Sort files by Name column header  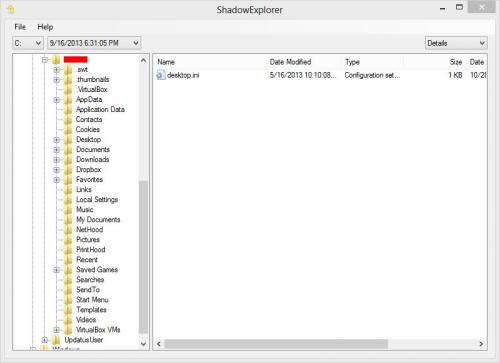[210, 62]
